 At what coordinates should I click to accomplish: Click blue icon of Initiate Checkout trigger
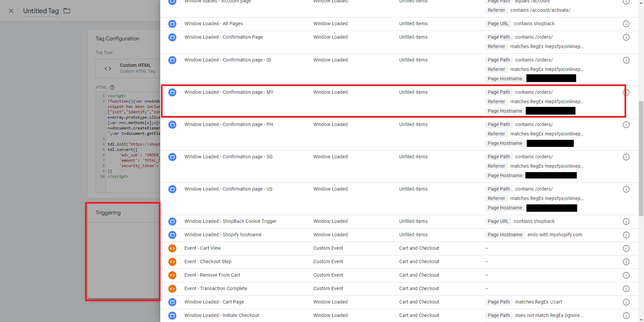point(172,316)
